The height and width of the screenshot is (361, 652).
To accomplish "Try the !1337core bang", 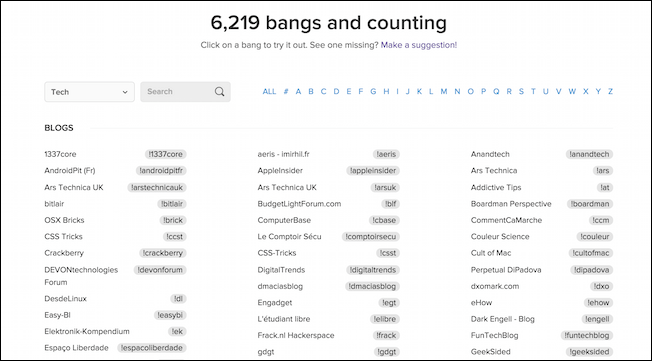I will (165, 154).
